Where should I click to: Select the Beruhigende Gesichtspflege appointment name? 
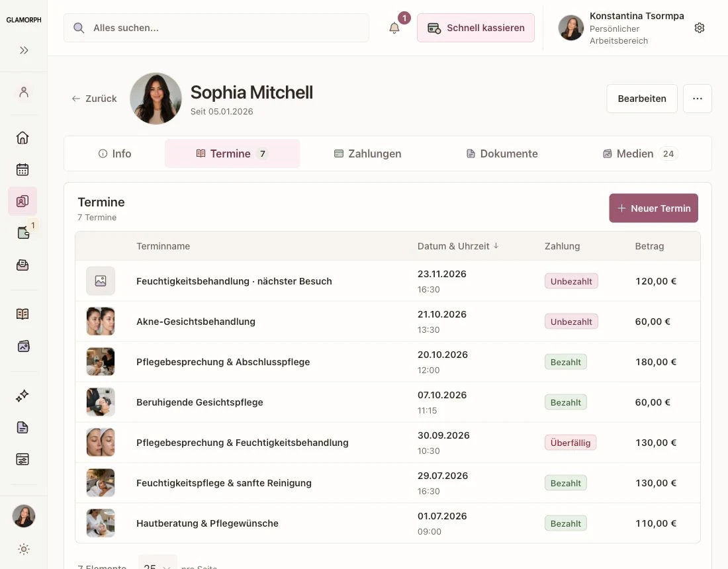(x=200, y=402)
